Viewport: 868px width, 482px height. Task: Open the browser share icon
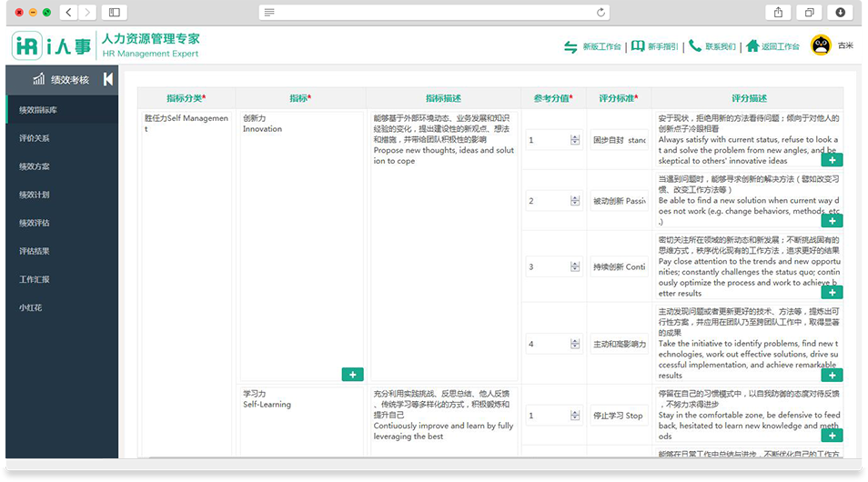[x=778, y=12]
